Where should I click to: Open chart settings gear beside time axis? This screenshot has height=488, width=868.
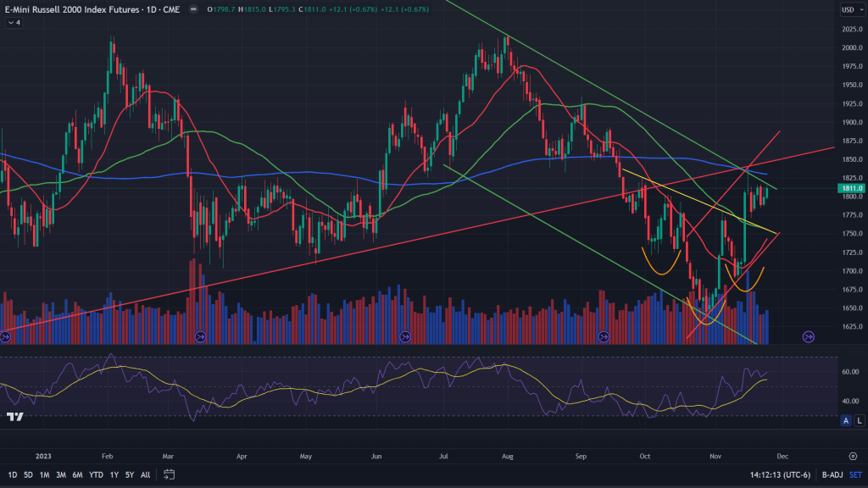(x=852, y=455)
